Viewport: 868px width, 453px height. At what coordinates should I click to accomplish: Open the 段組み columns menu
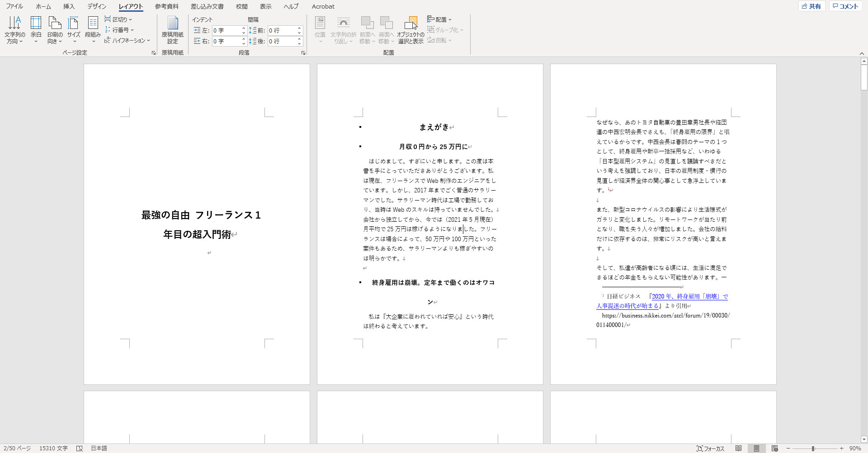tap(93, 30)
